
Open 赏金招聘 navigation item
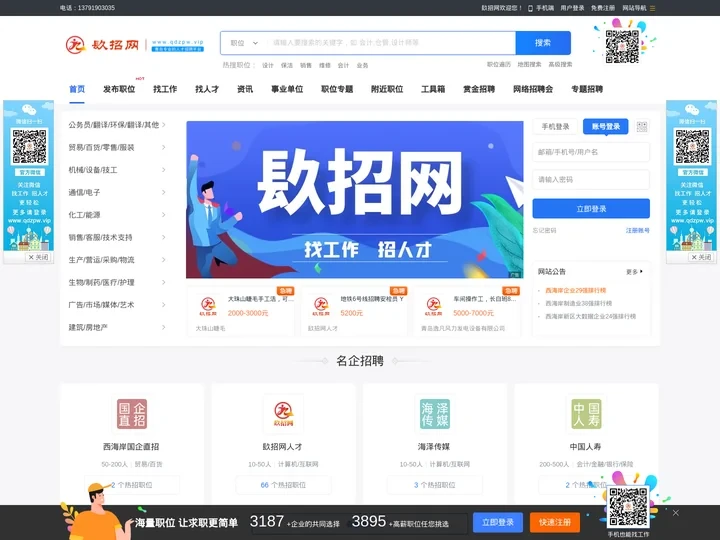(x=479, y=89)
